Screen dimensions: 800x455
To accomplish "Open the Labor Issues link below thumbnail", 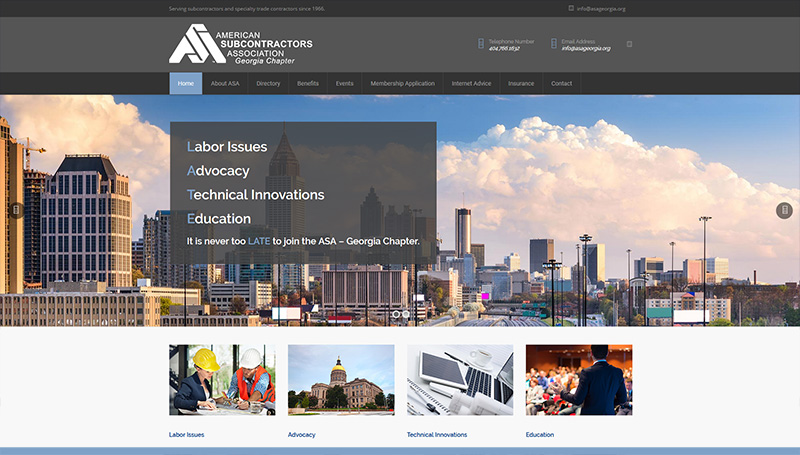I will tap(187, 435).
